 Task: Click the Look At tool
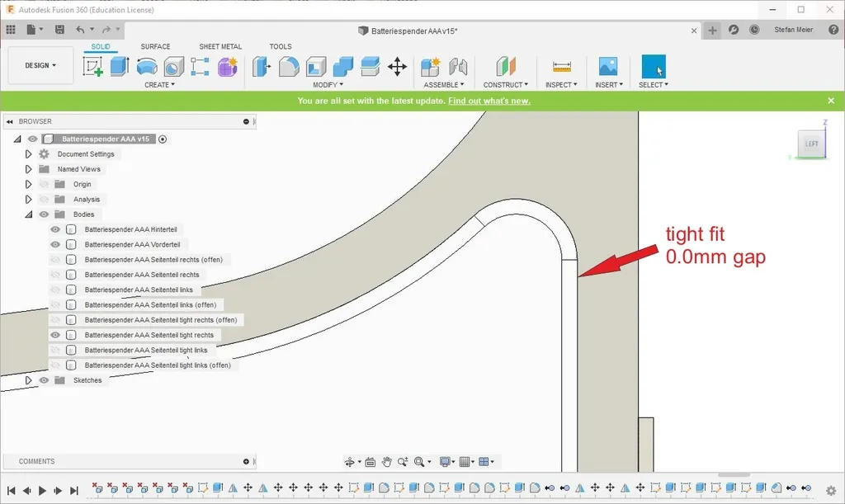[370, 461]
